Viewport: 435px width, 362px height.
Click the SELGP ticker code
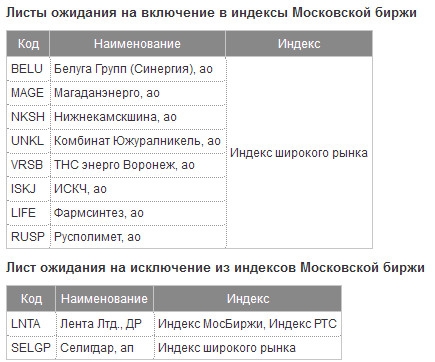point(31,348)
